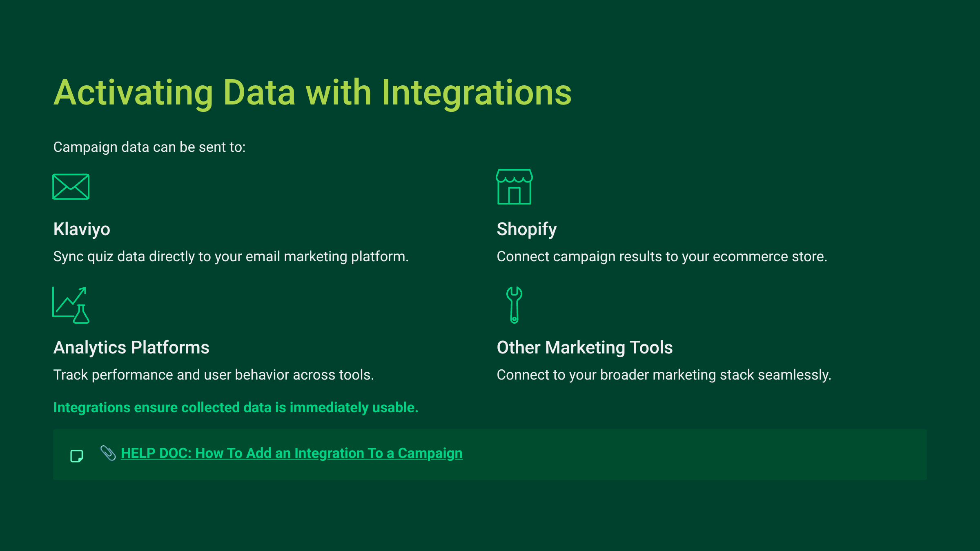Click the Track performance description text
The height and width of the screenshot is (551, 980).
click(214, 375)
